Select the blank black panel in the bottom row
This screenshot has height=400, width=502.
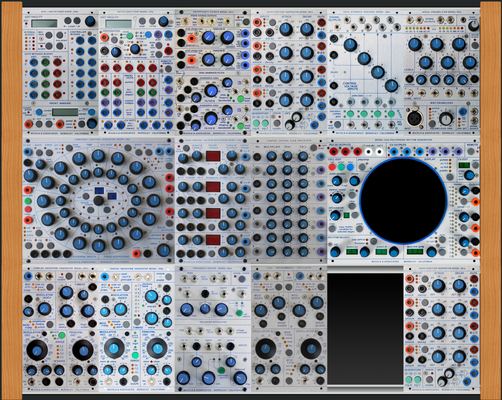[x=365, y=328]
